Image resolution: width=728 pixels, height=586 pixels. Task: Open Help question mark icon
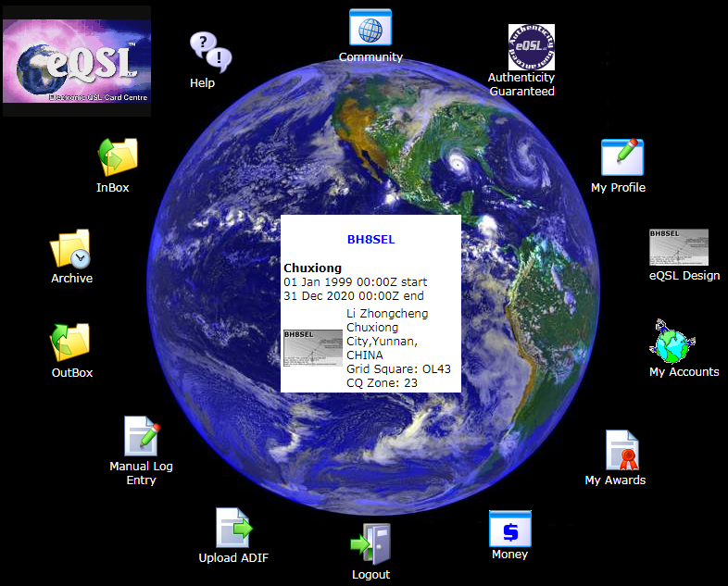point(210,50)
